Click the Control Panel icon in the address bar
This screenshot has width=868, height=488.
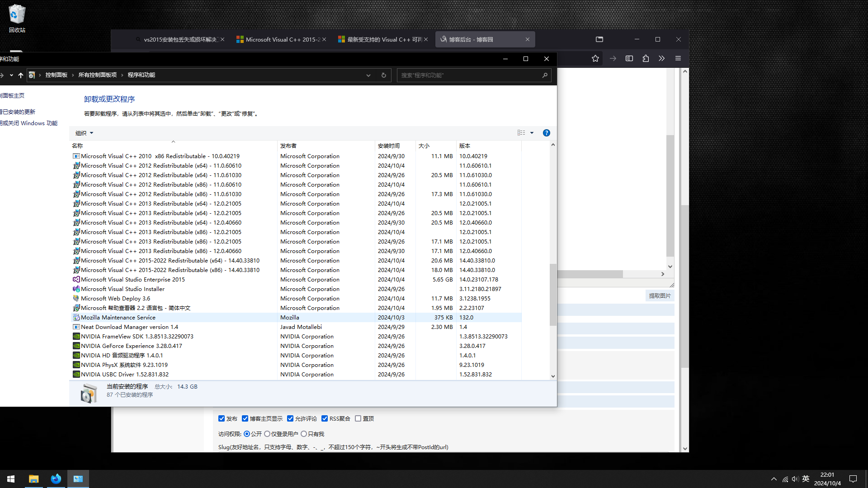tap(32, 75)
